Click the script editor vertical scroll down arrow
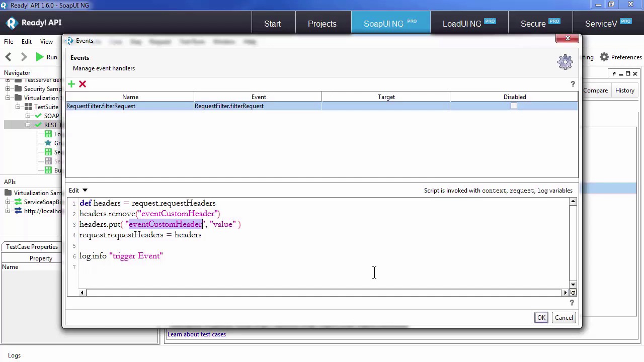644x362 pixels. pos(573,285)
